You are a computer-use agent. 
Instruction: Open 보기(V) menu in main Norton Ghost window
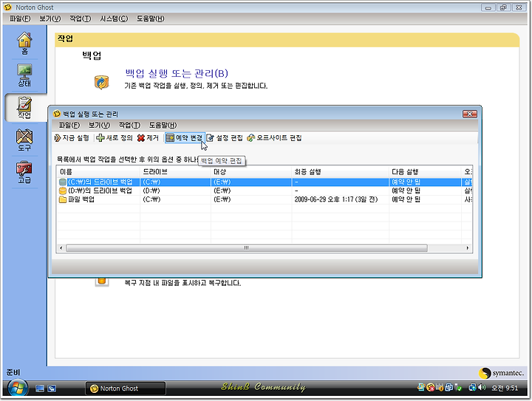(x=50, y=18)
